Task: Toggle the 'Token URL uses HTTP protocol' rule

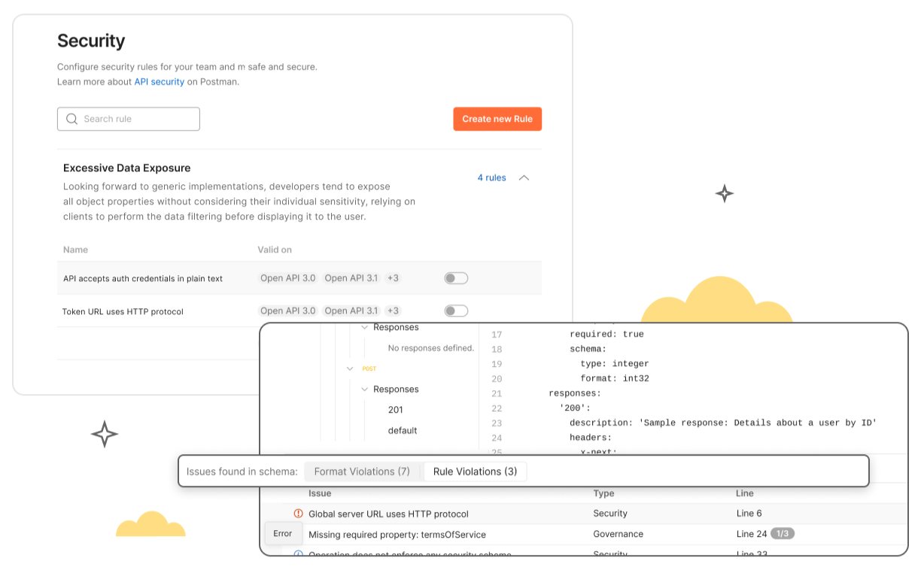Action: click(456, 311)
